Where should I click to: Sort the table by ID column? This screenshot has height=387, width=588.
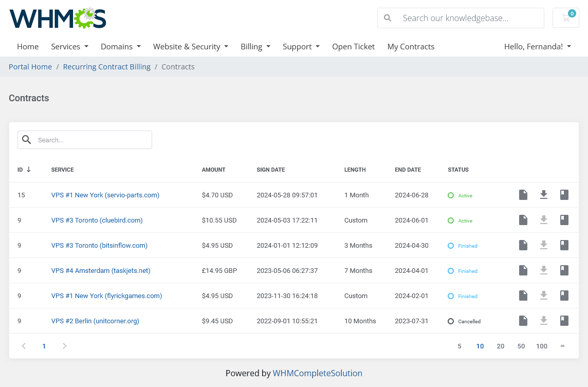pos(24,170)
